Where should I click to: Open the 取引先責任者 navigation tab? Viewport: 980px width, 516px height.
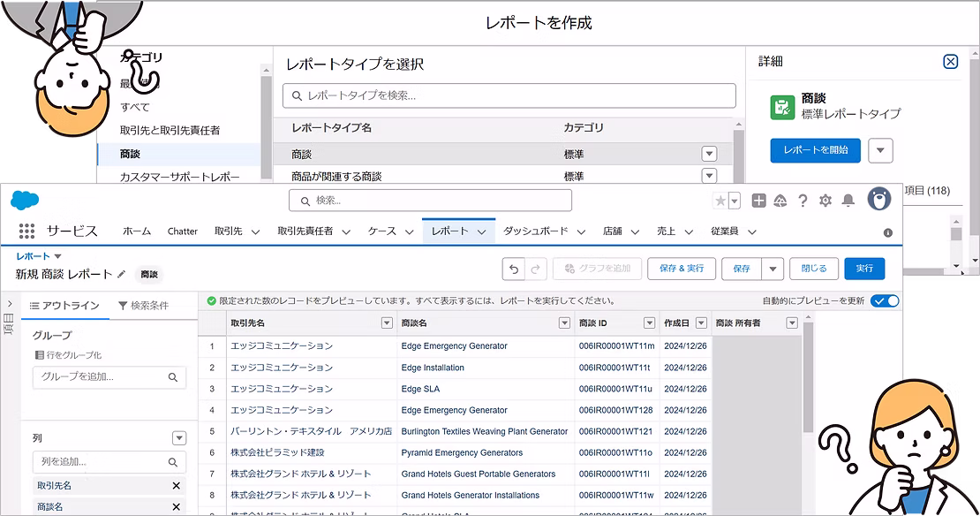(x=305, y=231)
